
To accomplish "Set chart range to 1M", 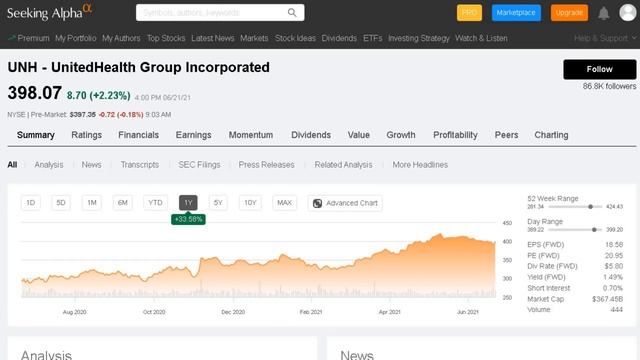I will click(x=92, y=203).
